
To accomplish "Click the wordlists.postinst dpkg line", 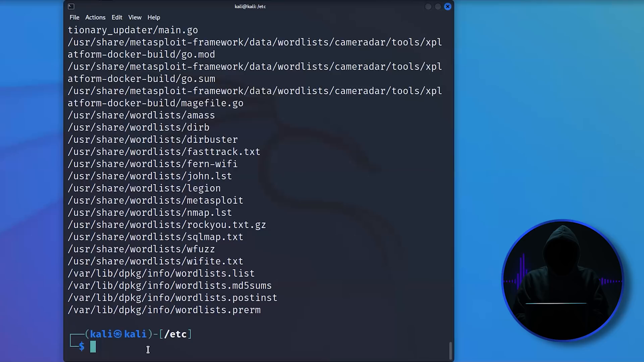I will [x=172, y=298].
